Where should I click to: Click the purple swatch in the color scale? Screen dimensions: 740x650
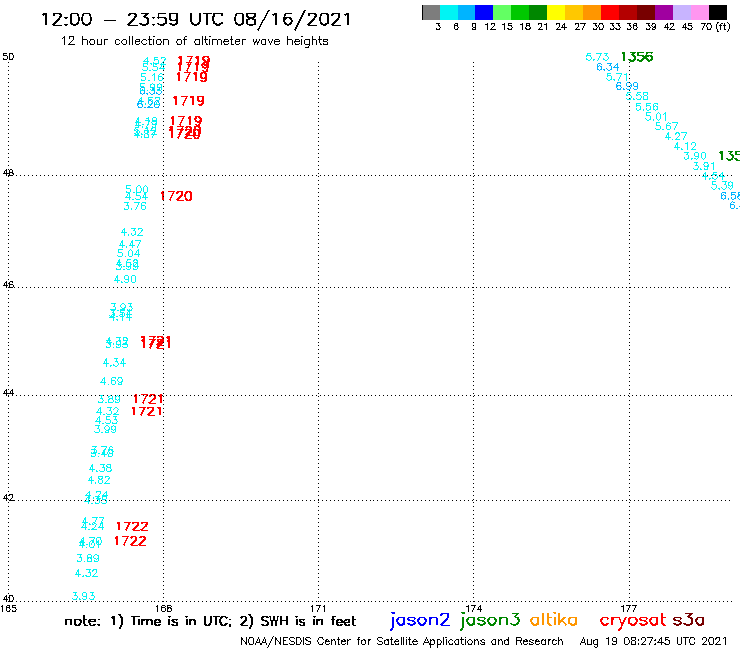tap(664, 12)
